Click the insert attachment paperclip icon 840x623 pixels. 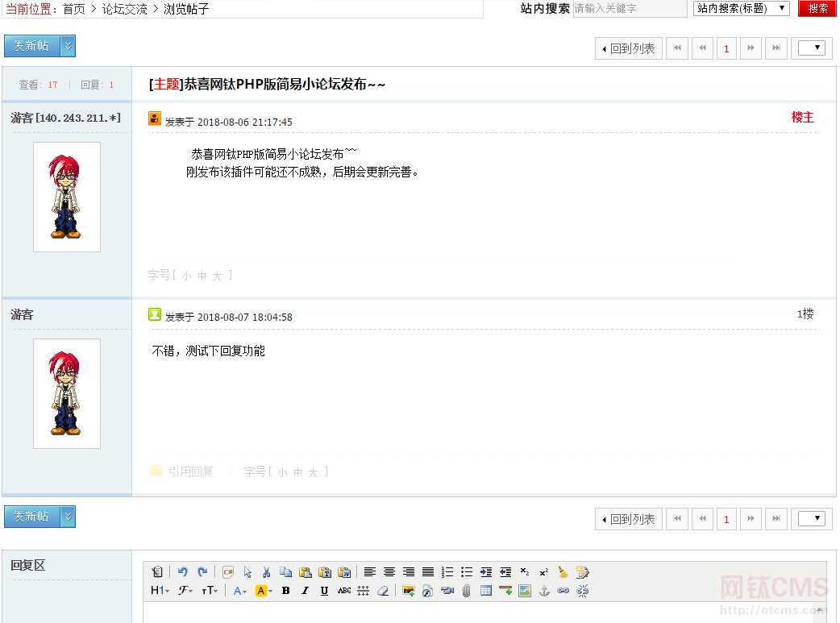[466, 591]
